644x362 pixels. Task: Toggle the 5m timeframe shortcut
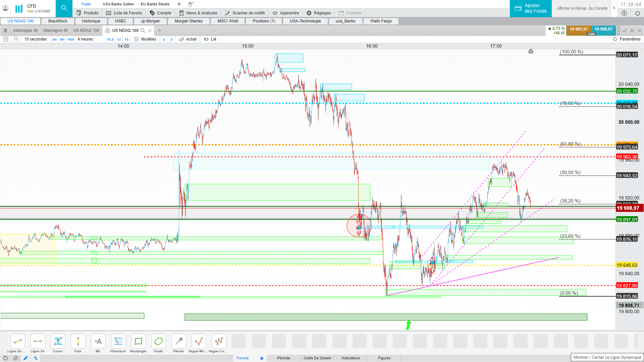coord(62,39)
